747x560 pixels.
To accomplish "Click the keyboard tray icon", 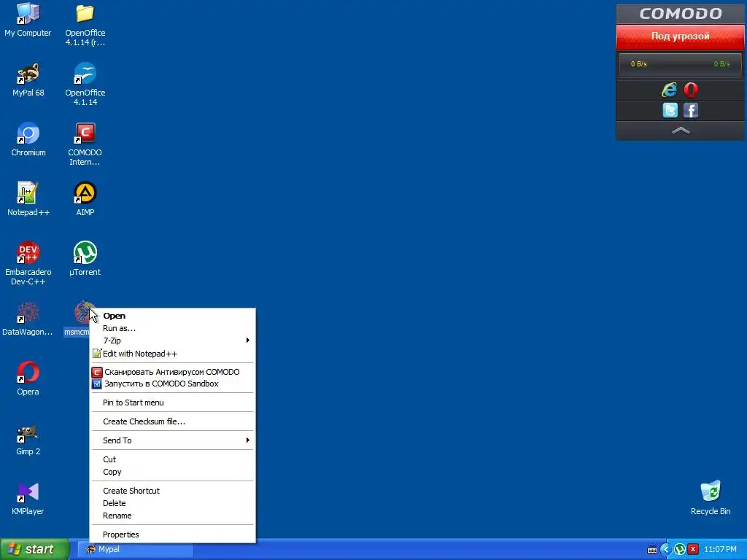I will coord(651,550).
